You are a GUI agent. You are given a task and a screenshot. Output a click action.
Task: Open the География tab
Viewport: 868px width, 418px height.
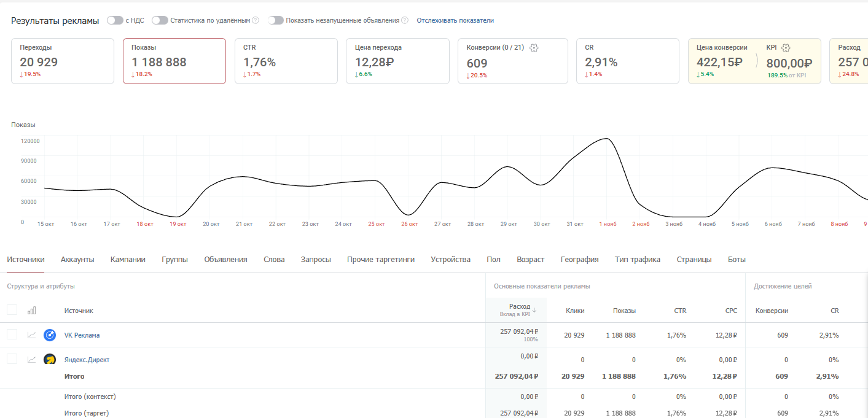click(579, 260)
